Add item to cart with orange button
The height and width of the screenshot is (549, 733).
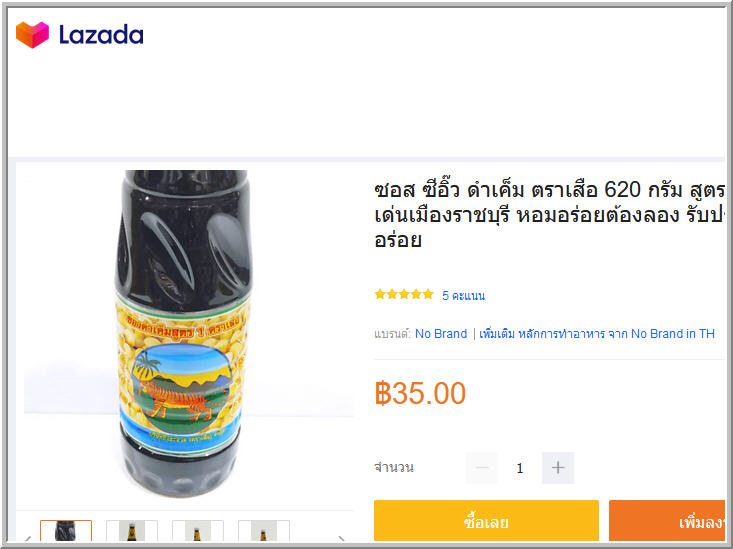click(667, 521)
